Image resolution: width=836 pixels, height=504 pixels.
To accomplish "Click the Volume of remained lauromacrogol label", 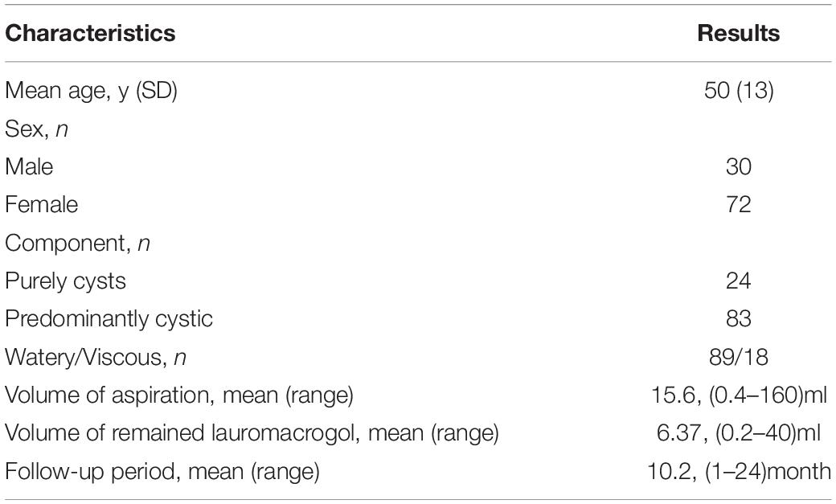I will (x=252, y=433).
